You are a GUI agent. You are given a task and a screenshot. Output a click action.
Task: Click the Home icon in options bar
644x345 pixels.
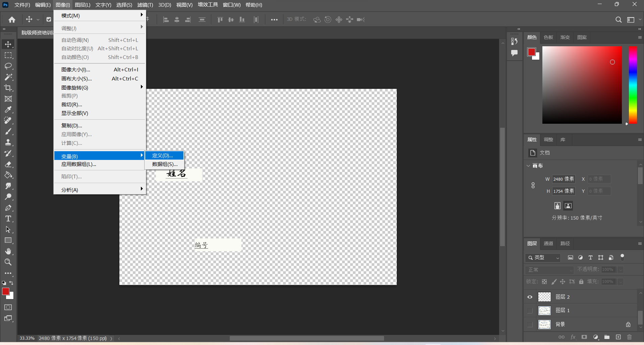point(12,20)
